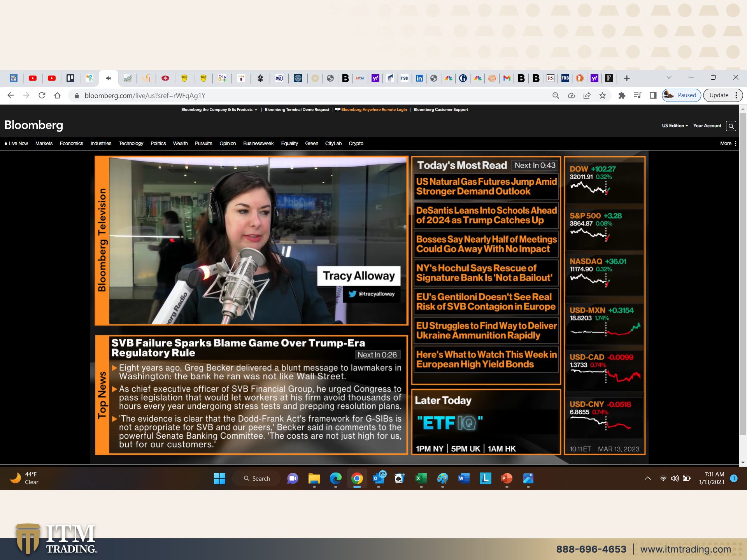Click the SVB Failure top news headline
Image resolution: width=747 pixels, height=560 pixels.
238,348
